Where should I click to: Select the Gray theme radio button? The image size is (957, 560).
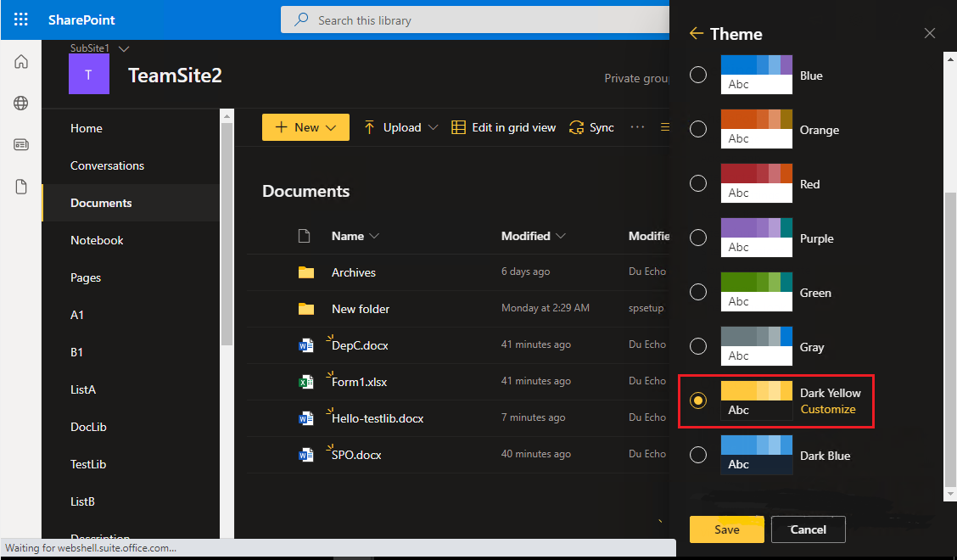coord(698,346)
